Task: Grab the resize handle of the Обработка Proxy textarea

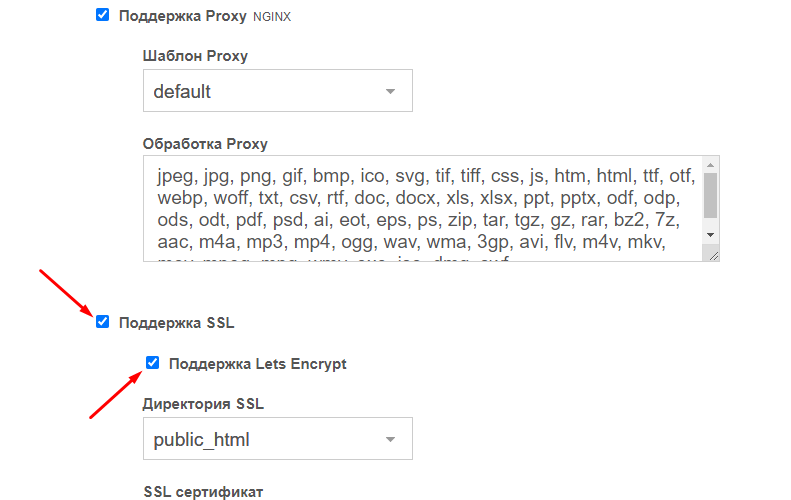Action: [711, 255]
